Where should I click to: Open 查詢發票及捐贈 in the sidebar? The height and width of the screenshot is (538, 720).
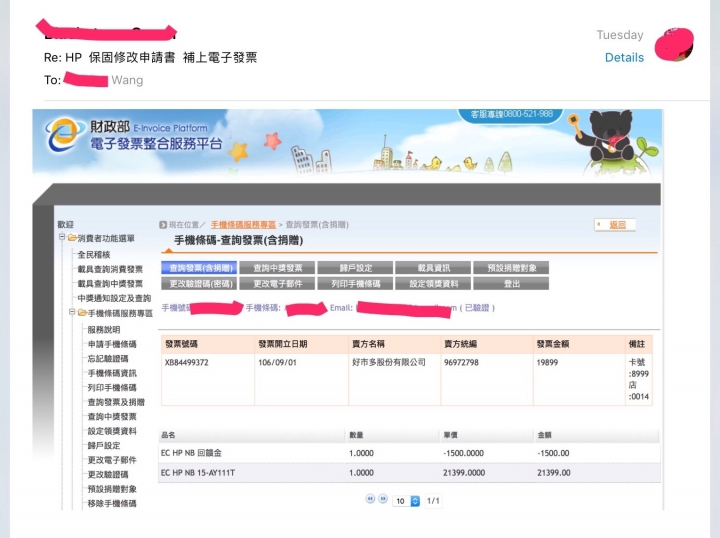coord(116,402)
